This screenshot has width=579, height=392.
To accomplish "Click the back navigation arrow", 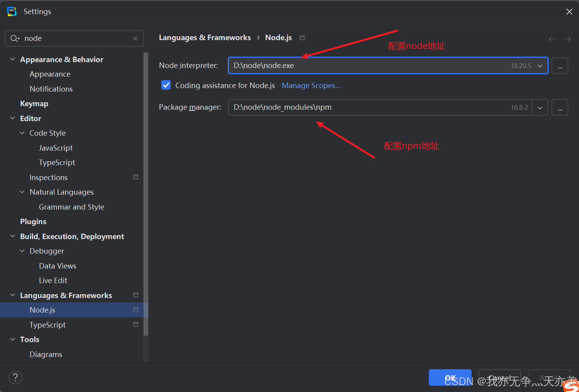I will 552,39.
